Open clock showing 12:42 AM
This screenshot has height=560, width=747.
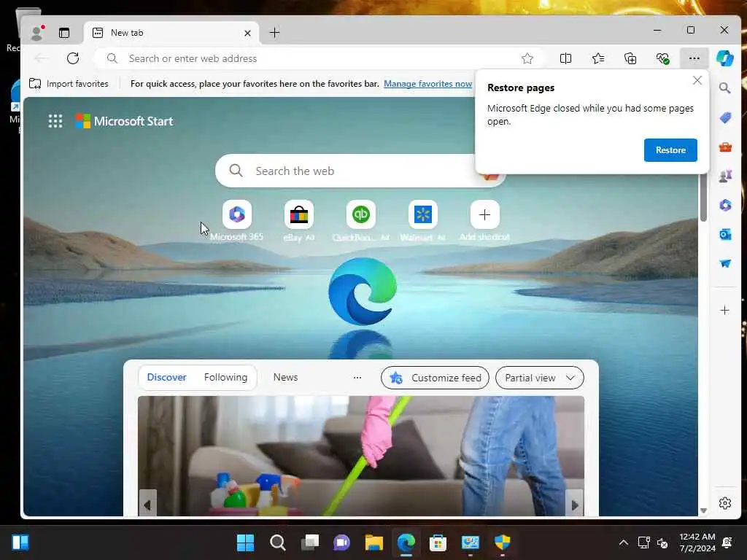[697, 542]
